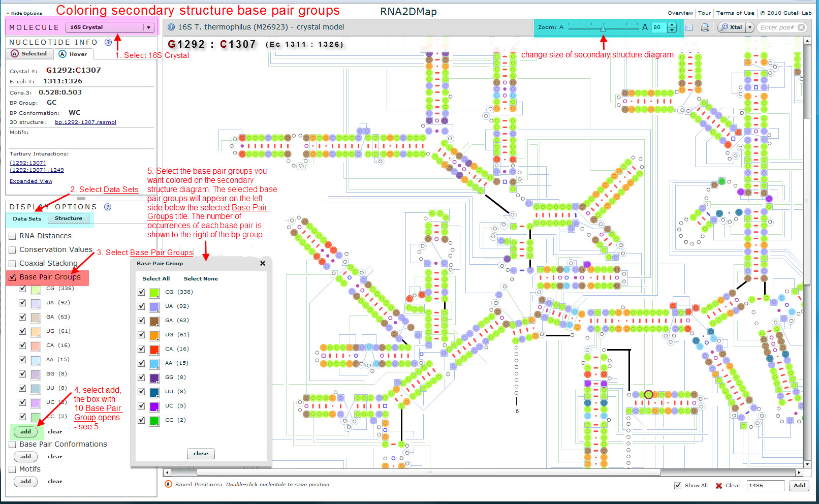Click the green CG color swatch in the dialog
The height and width of the screenshot is (504, 819).
(154, 292)
